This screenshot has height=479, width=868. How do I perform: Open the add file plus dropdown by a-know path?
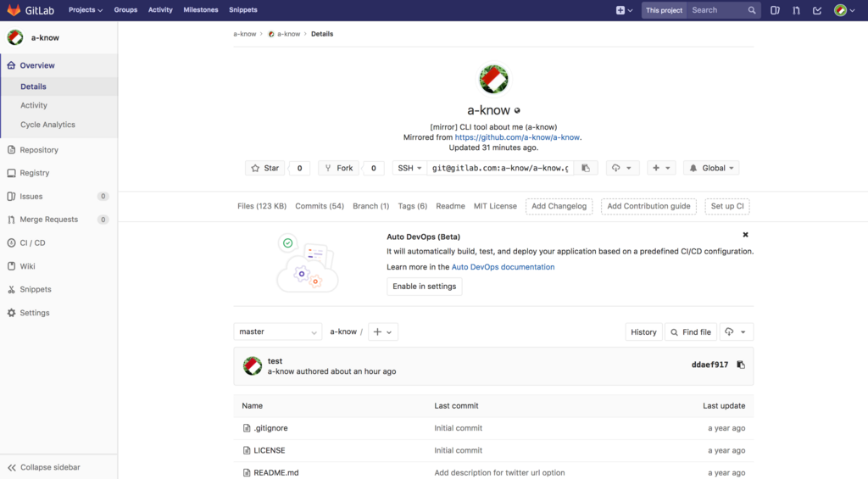point(382,331)
